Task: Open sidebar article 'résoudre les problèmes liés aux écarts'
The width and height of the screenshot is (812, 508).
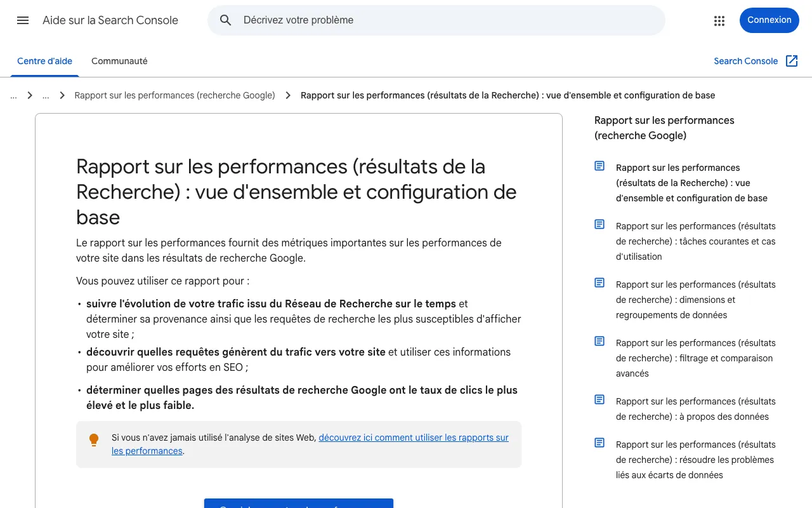Action: (696, 460)
